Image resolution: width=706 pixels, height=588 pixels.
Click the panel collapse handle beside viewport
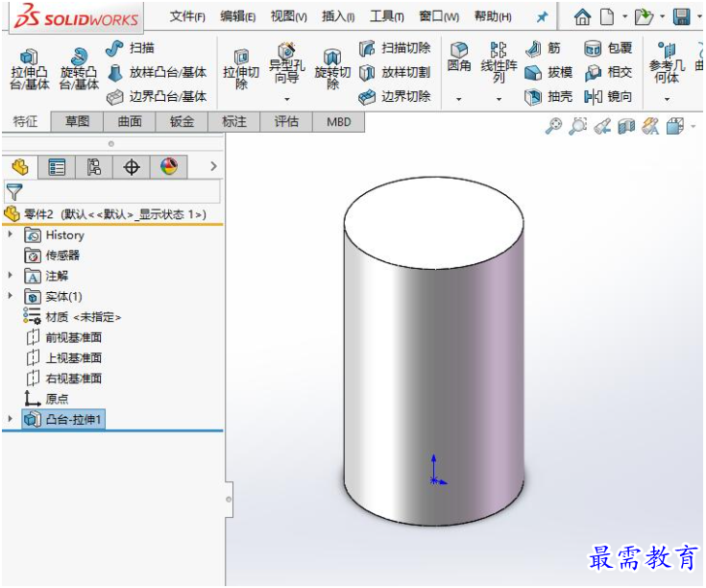coord(229,500)
